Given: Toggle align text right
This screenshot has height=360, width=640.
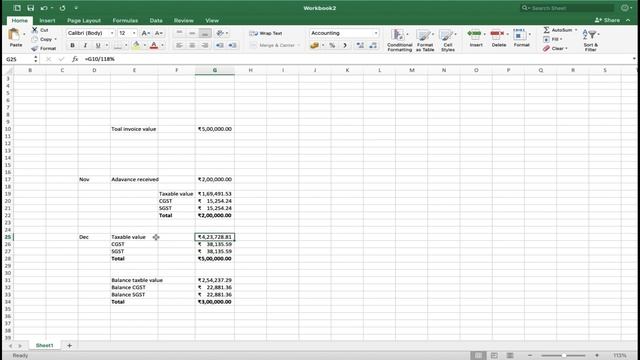Looking at the screenshot, I should click(205, 45).
